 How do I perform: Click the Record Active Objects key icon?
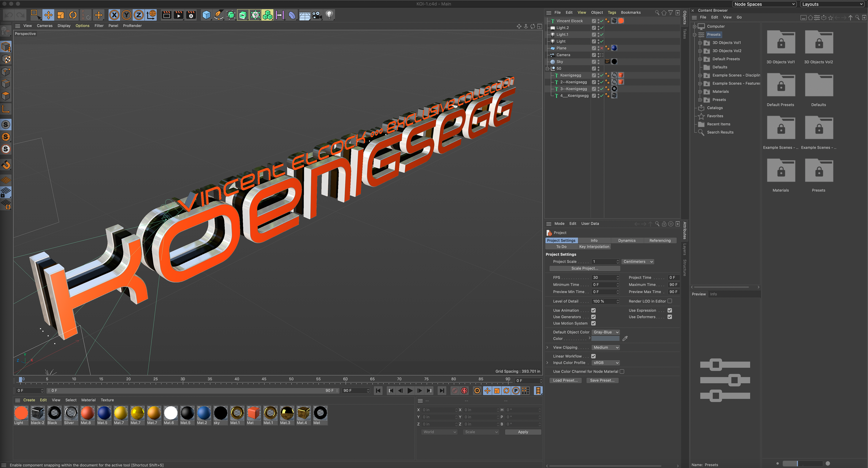coord(455,390)
